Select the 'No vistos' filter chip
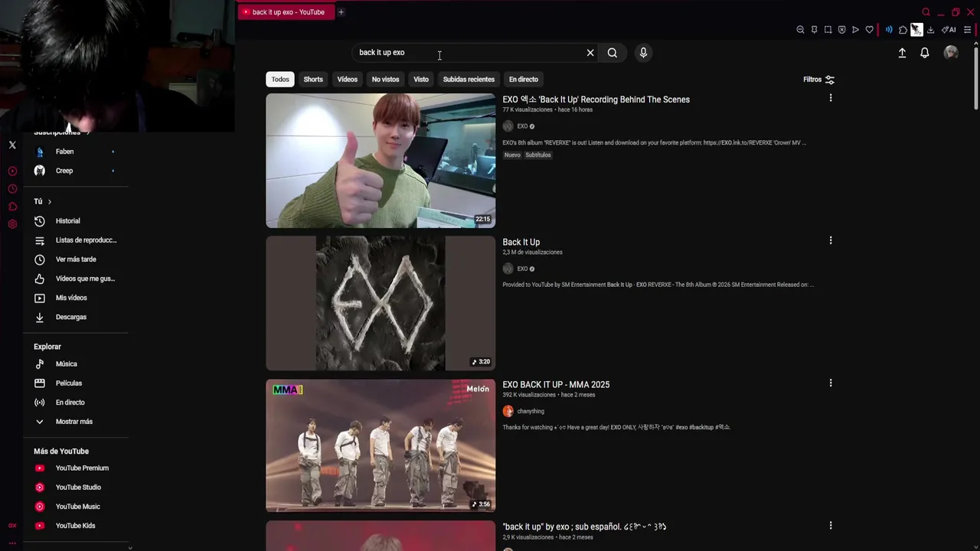This screenshot has height=551, width=980. click(385, 80)
